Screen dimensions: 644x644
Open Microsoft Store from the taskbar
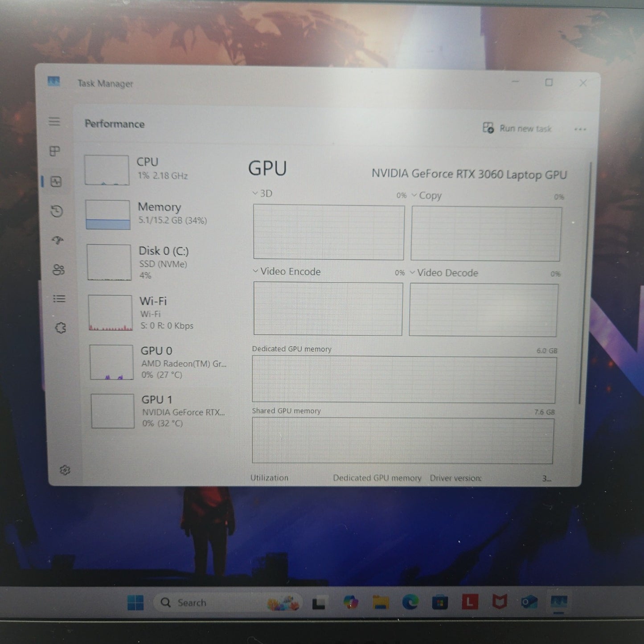440,603
